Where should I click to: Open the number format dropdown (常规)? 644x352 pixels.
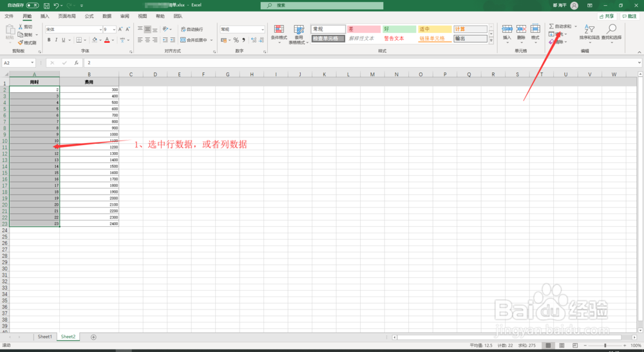(263, 30)
